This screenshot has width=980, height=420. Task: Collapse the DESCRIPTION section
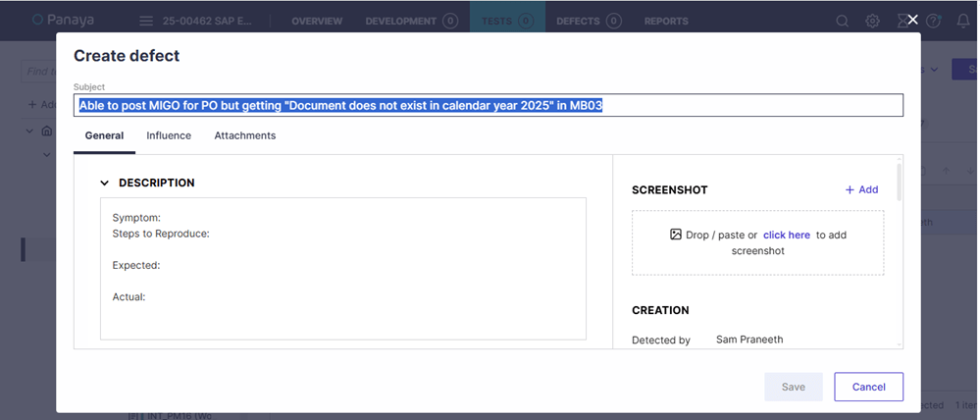[105, 183]
